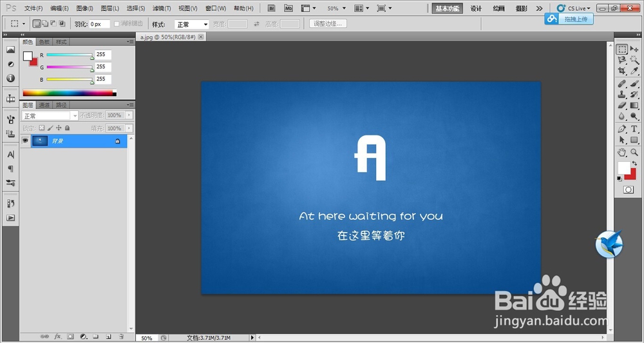Open the Layers panel options menu

[131, 105]
